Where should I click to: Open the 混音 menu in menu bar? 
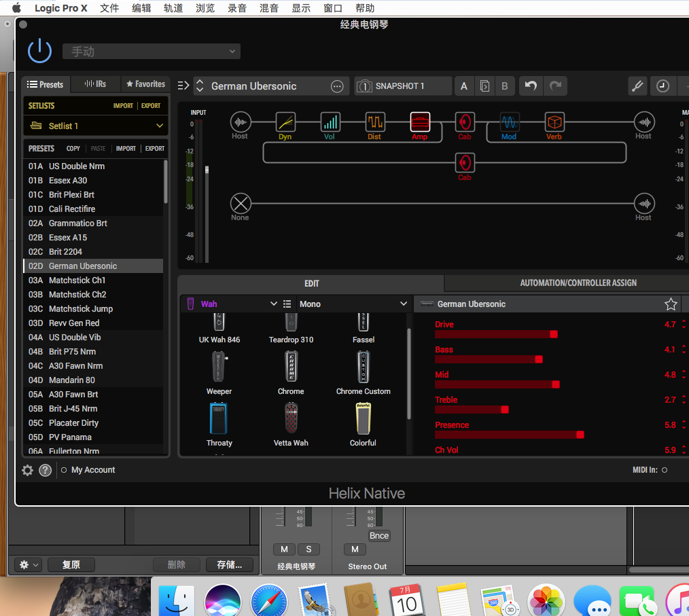(x=269, y=8)
